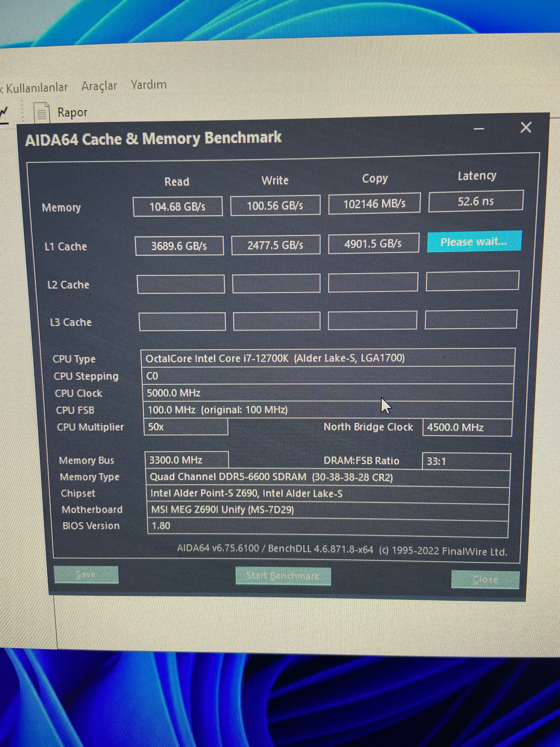Viewport: 560px width, 747px height.
Task: Click the Read column header
Action: point(177,182)
